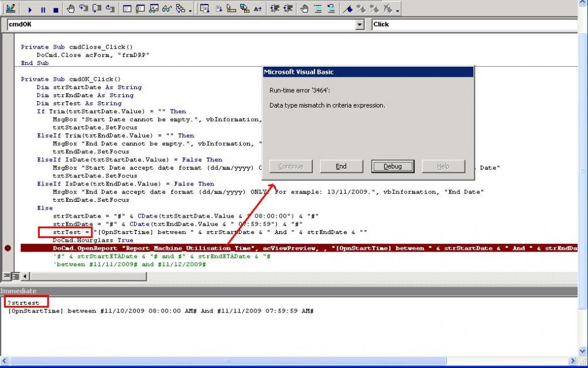588x368 pixels.
Task: Switch to Full Module View button
Action: [15, 276]
